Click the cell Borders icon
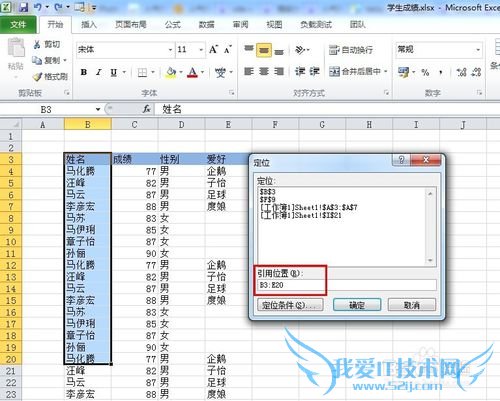 142,72
